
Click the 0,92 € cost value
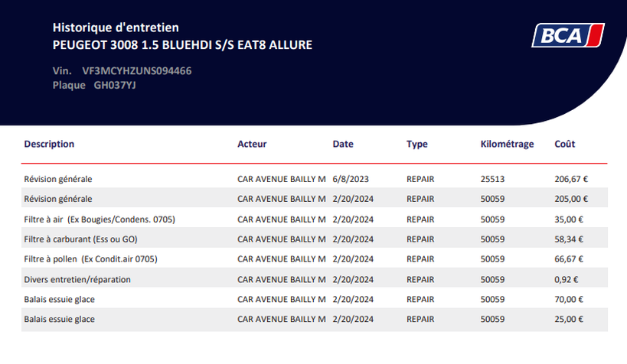[567, 279]
